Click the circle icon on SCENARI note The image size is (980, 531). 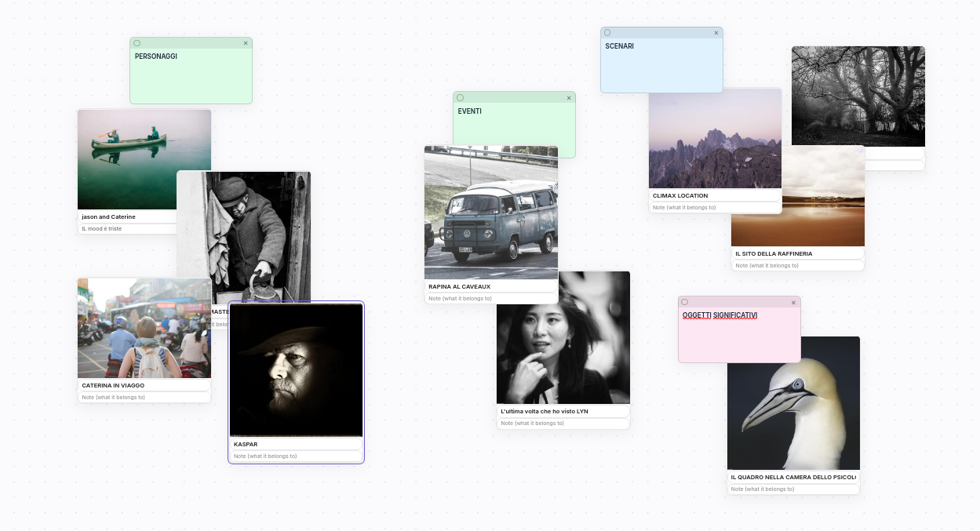tap(607, 33)
